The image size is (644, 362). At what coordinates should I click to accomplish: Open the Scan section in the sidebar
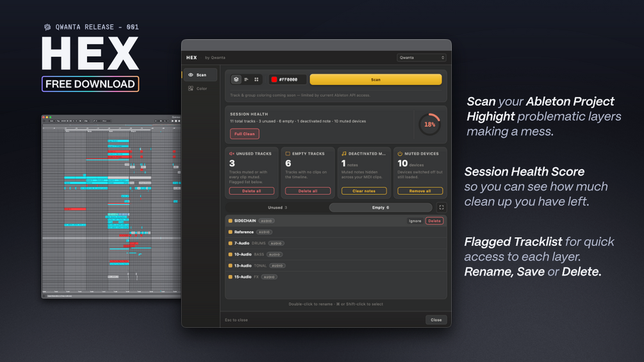point(200,75)
